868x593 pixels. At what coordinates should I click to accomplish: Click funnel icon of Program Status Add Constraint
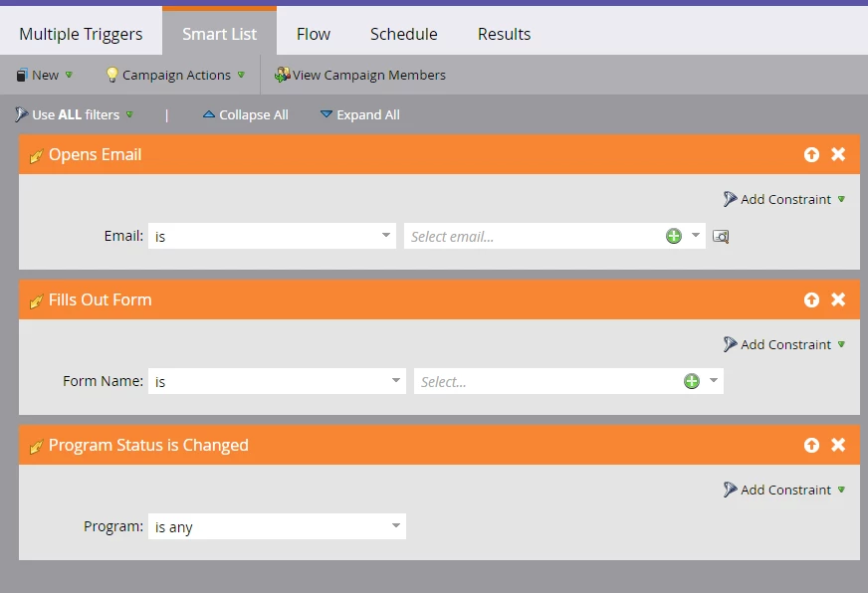[x=731, y=489]
